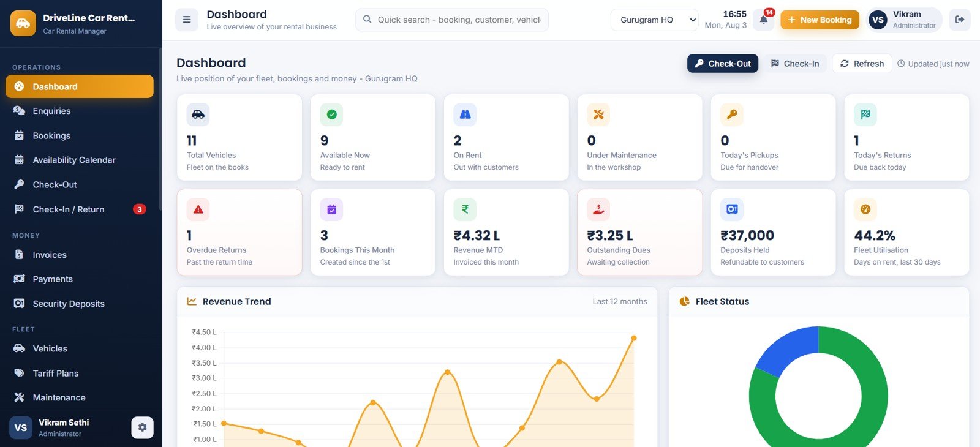The width and height of the screenshot is (980, 447).
Task: Click the Today's Returns card label
Action: click(883, 155)
